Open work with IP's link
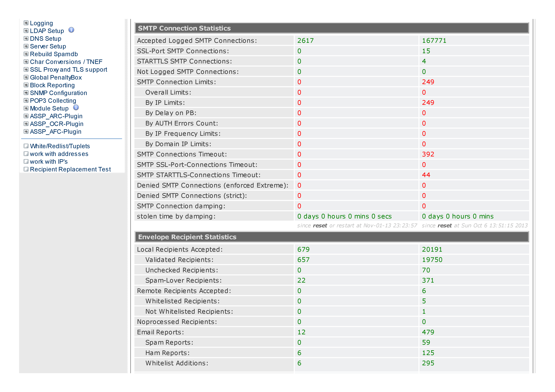 point(49,162)
